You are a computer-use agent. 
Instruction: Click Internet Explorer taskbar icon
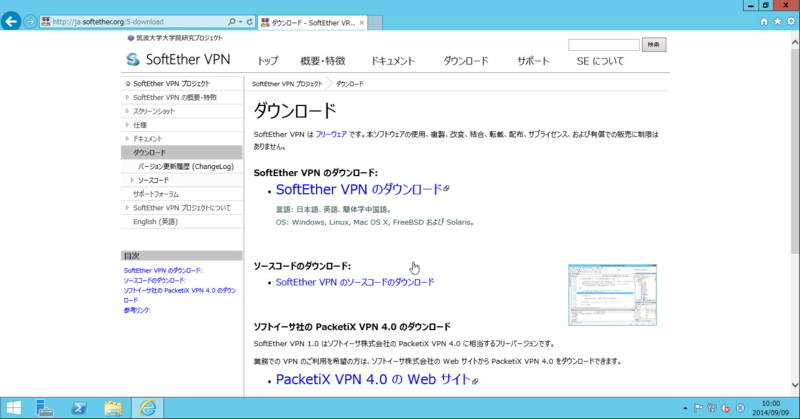click(x=147, y=408)
